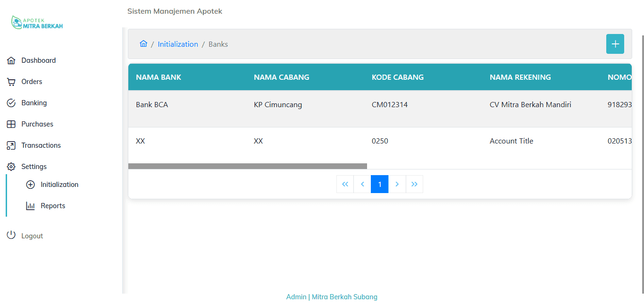Click the home icon in breadcrumb

[143, 44]
